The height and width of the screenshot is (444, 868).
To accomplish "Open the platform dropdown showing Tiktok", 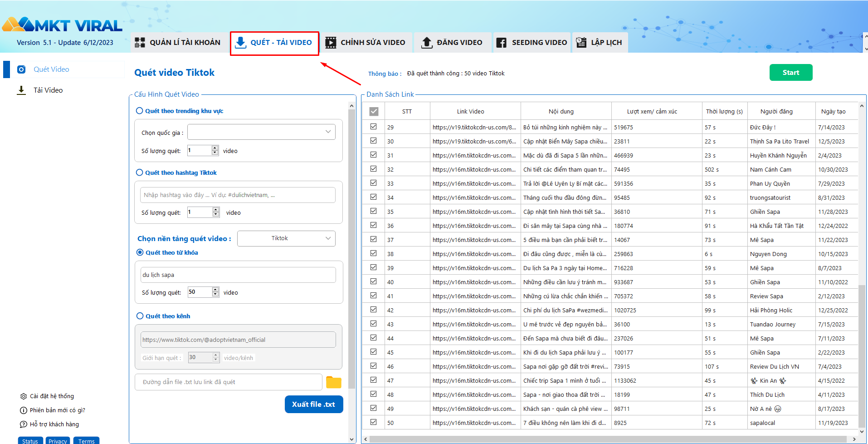I will click(286, 238).
